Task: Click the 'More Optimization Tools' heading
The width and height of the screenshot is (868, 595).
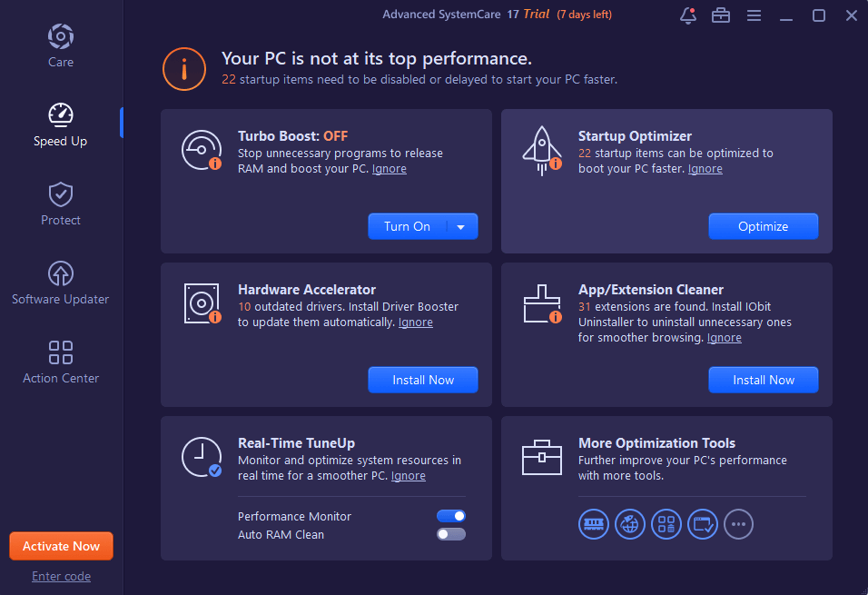Action: tap(656, 443)
